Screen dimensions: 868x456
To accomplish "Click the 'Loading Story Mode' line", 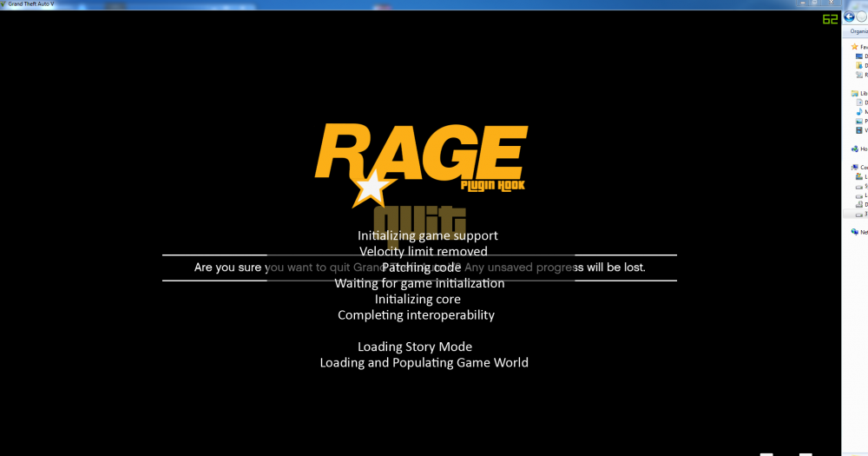I will pos(415,347).
